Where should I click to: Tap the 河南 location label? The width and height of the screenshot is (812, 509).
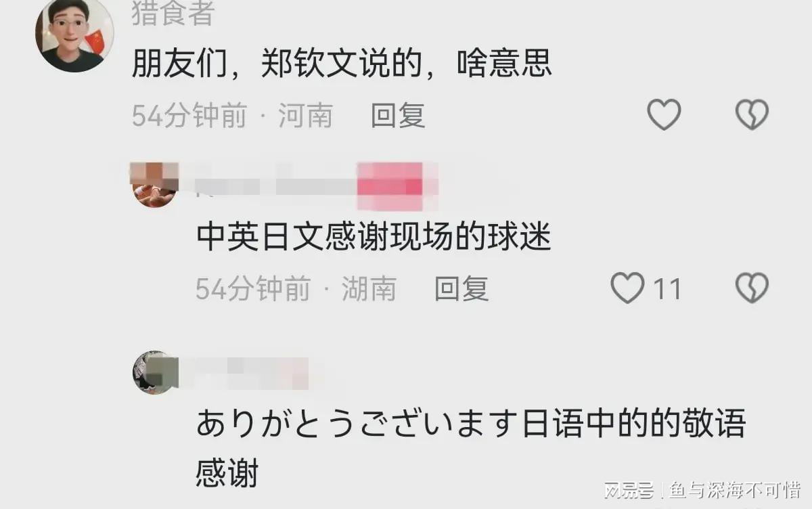[306, 116]
